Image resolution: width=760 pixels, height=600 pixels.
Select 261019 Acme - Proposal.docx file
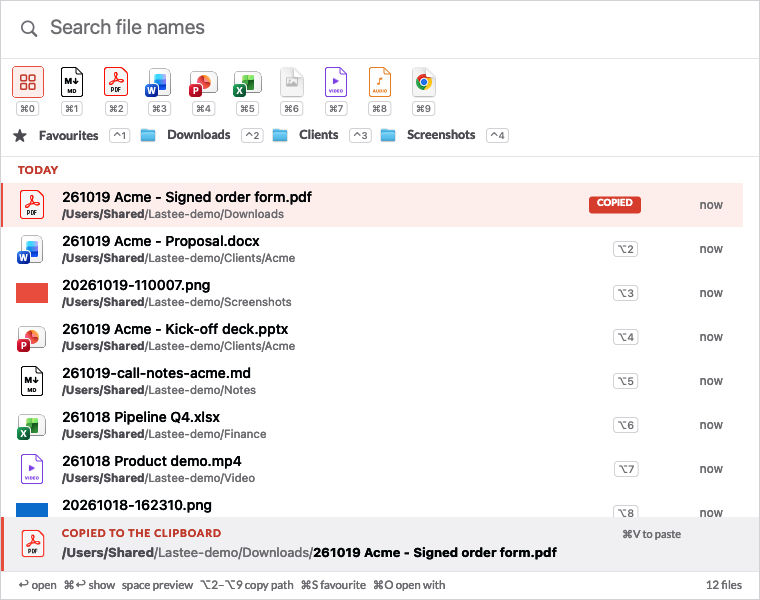[372, 249]
